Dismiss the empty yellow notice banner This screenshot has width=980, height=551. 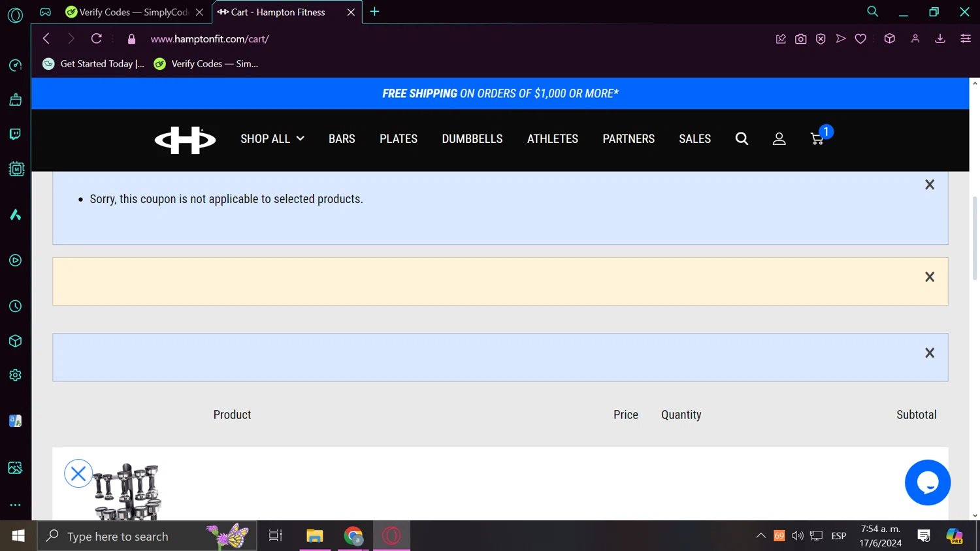click(930, 277)
